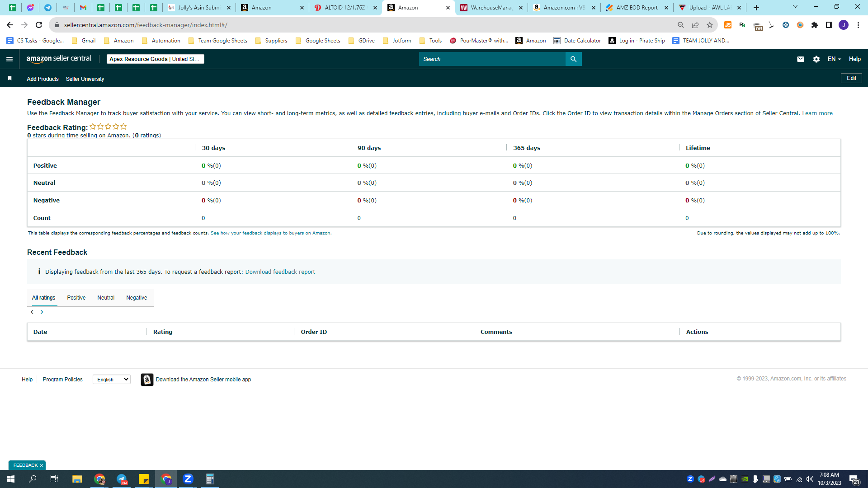The width and height of the screenshot is (868, 488).
Task: Select the Neutral feedback tab
Action: [x=106, y=298]
